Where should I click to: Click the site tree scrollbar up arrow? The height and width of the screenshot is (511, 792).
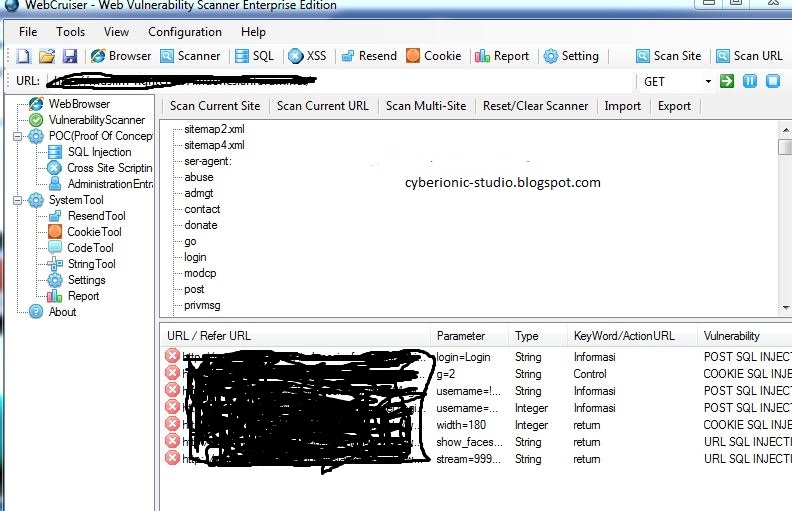(785, 130)
